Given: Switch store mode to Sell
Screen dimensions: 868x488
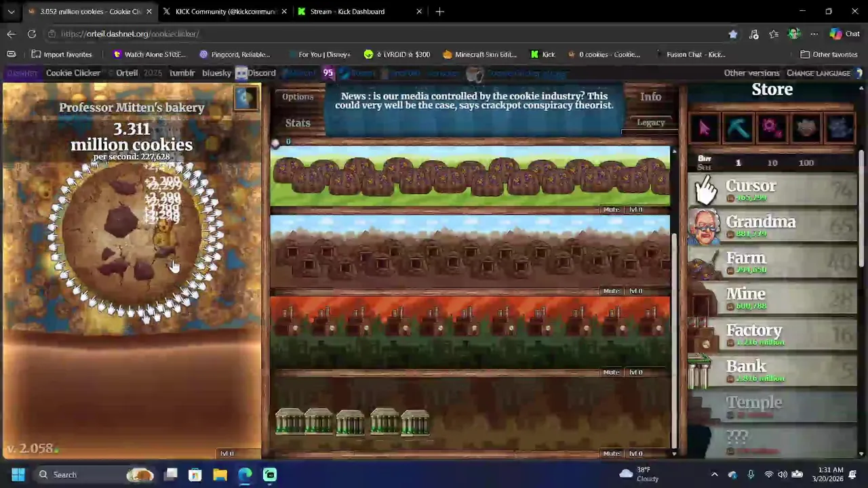Looking at the screenshot, I should (704, 167).
